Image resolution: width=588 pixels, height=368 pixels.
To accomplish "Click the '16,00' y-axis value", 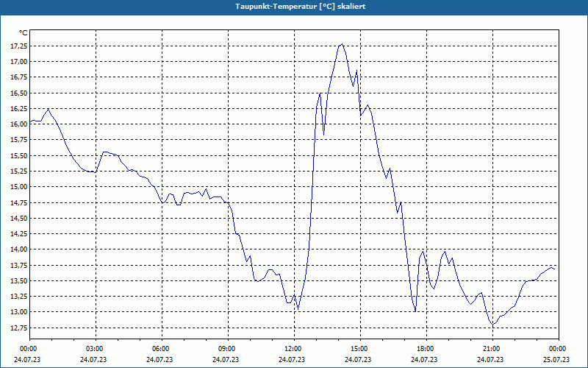I will pos(21,124).
